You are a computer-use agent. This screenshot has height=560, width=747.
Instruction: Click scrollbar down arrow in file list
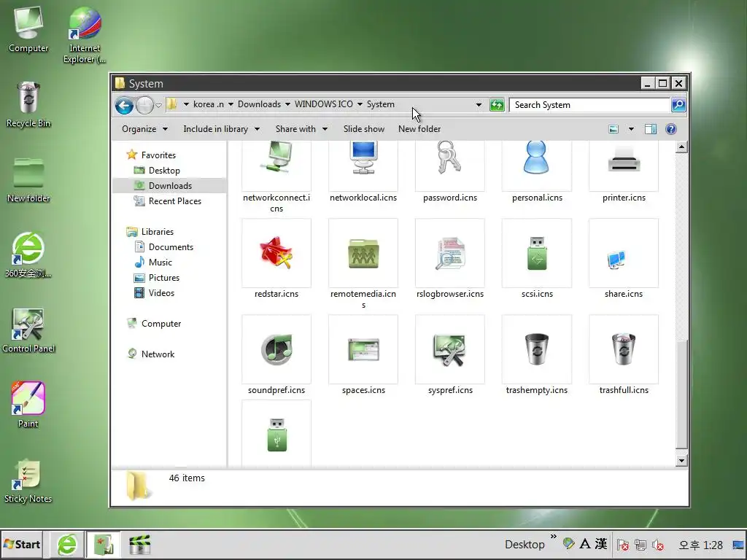point(681,460)
